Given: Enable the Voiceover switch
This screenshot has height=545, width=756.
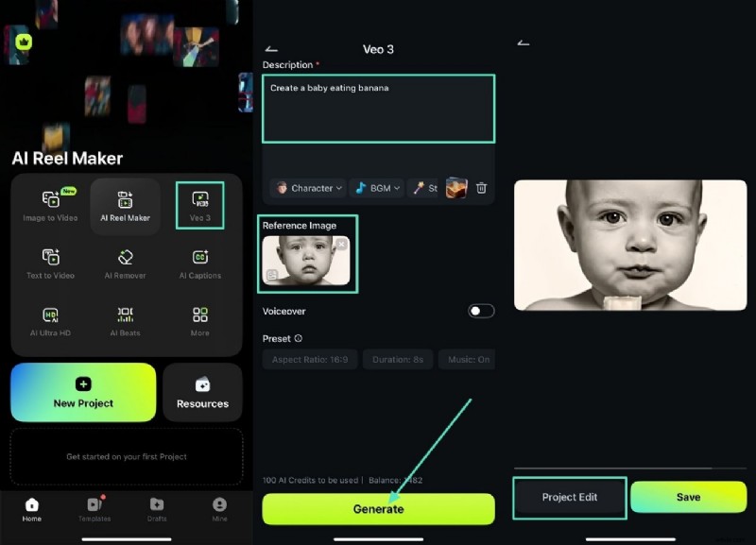Looking at the screenshot, I should pyautogui.click(x=479, y=310).
